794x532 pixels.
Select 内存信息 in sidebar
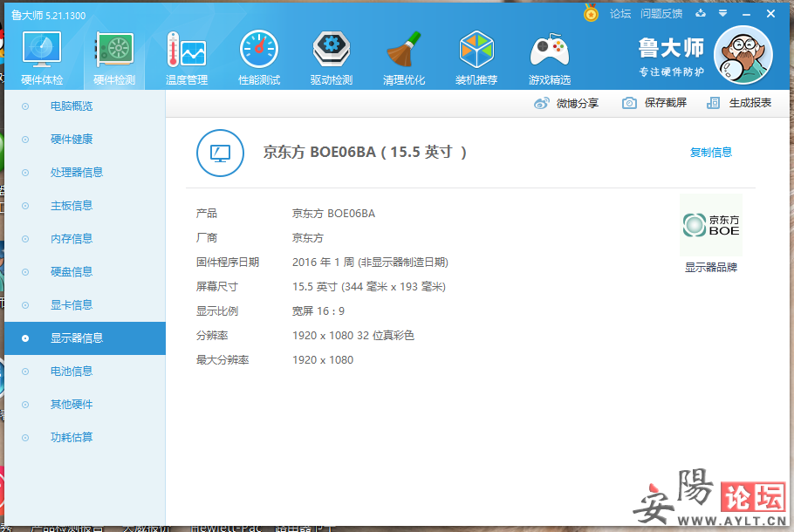[x=86, y=239]
